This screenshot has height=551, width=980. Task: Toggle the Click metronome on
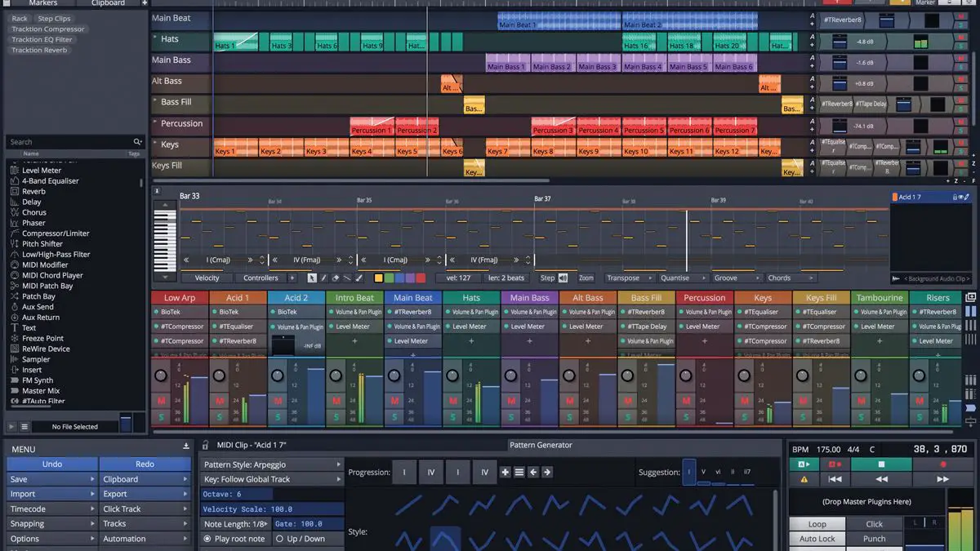click(875, 523)
